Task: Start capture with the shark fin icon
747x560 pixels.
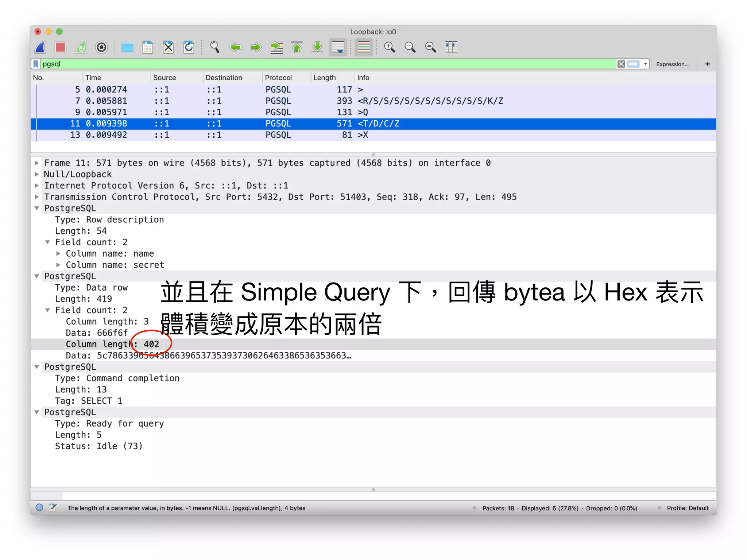Action: point(40,47)
